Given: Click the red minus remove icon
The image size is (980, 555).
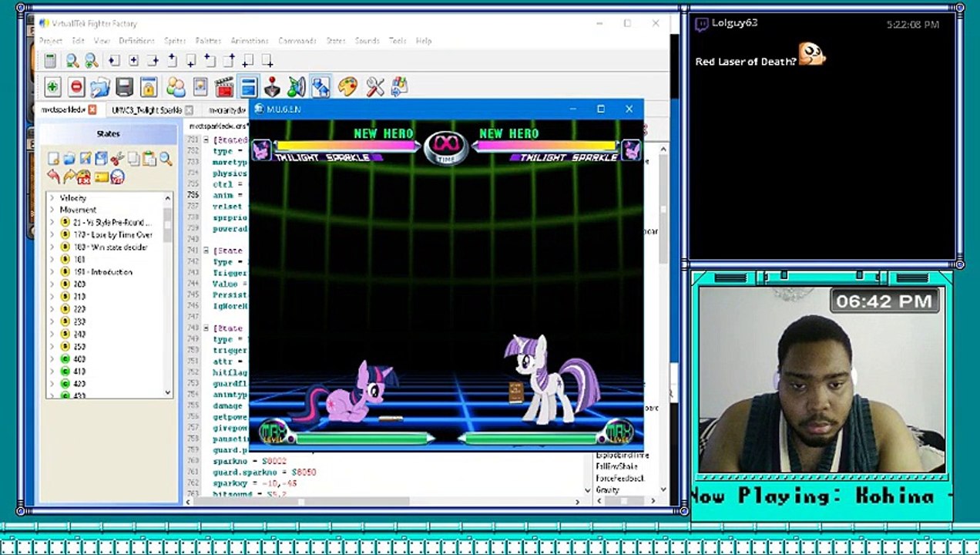Looking at the screenshot, I should click(76, 86).
